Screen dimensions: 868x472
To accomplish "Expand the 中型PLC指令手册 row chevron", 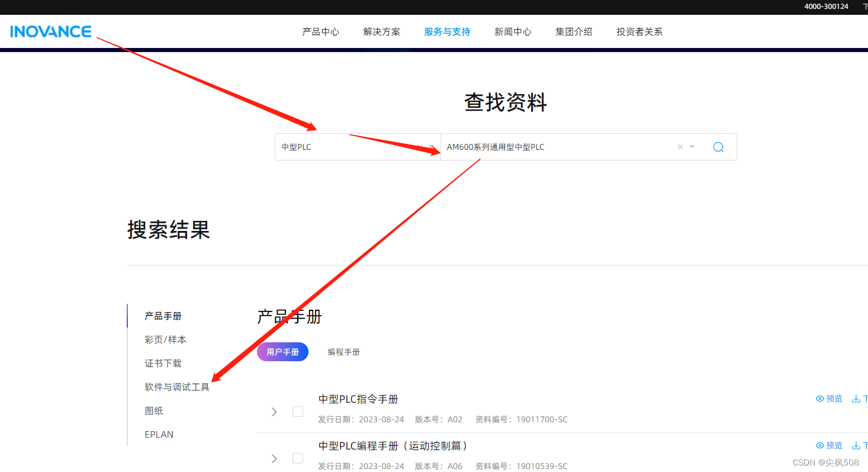I will 274,411.
